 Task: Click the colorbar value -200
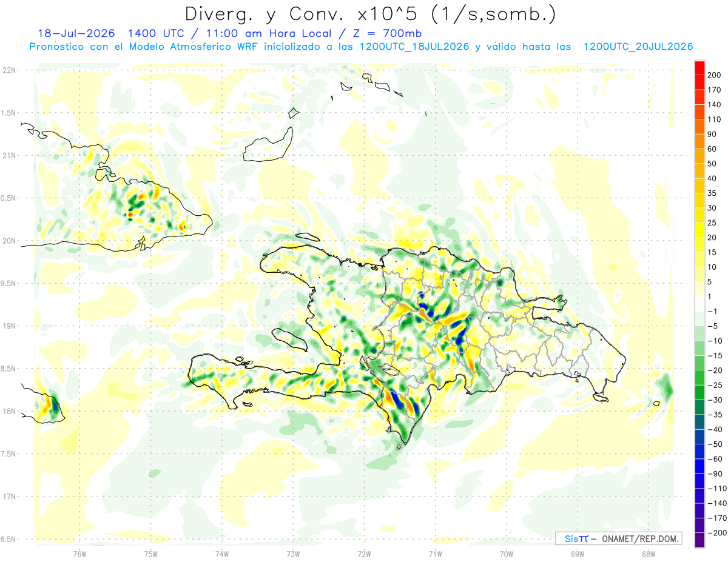(718, 533)
